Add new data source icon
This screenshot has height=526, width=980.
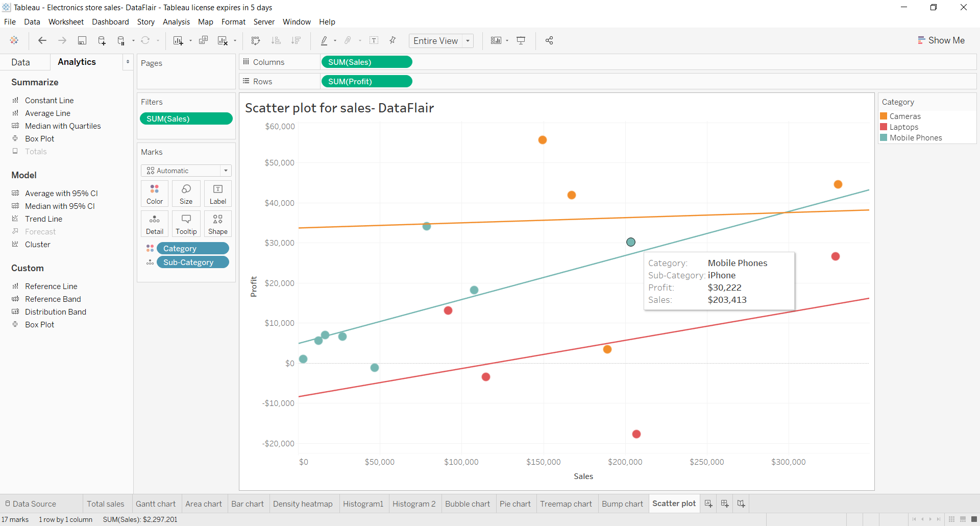(x=102, y=40)
